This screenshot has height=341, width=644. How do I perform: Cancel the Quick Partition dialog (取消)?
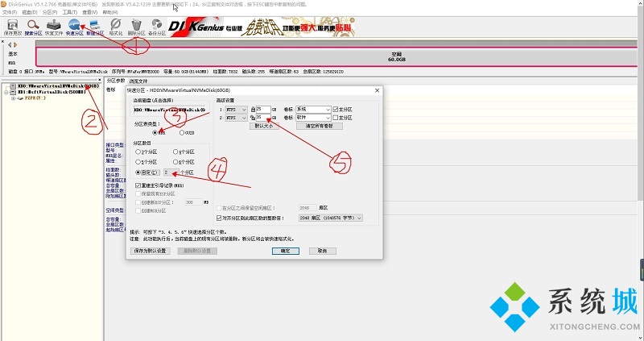click(323, 251)
